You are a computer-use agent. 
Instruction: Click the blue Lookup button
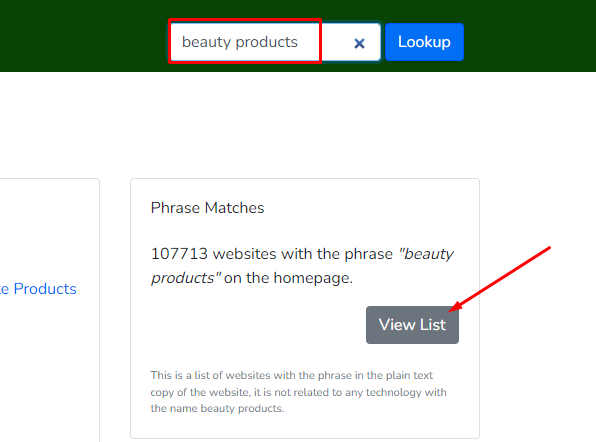(424, 42)
